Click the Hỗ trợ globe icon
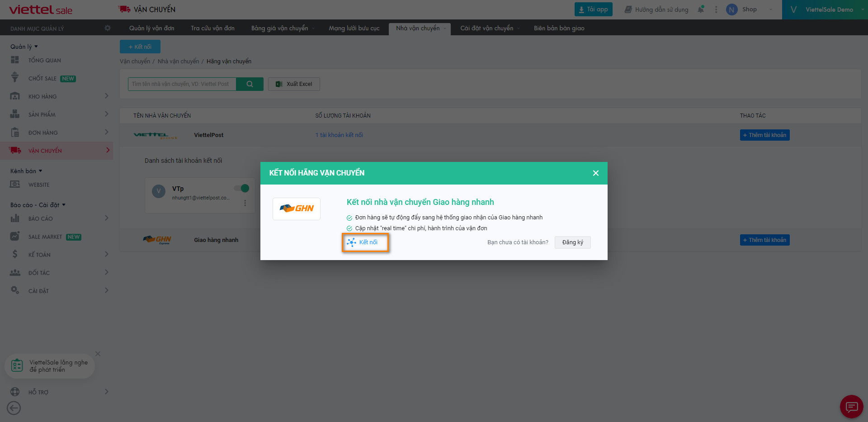Viewport: 868px width, 422px height. coord(15,392)
